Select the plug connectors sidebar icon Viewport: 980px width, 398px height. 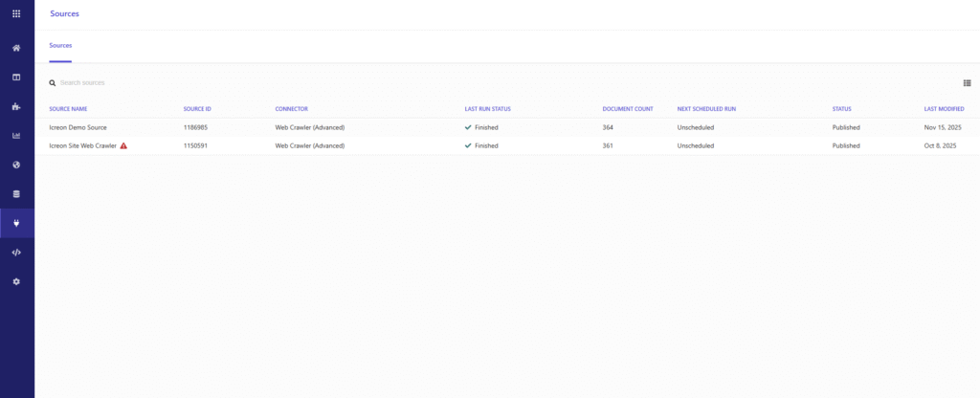(x=16, y=223)
